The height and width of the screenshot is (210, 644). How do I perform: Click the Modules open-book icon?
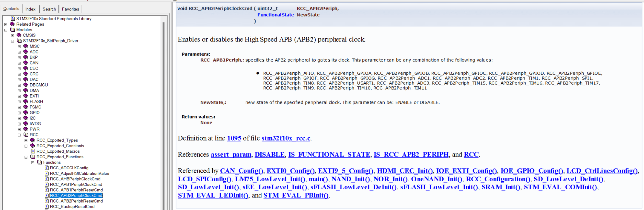coord(12,30)
